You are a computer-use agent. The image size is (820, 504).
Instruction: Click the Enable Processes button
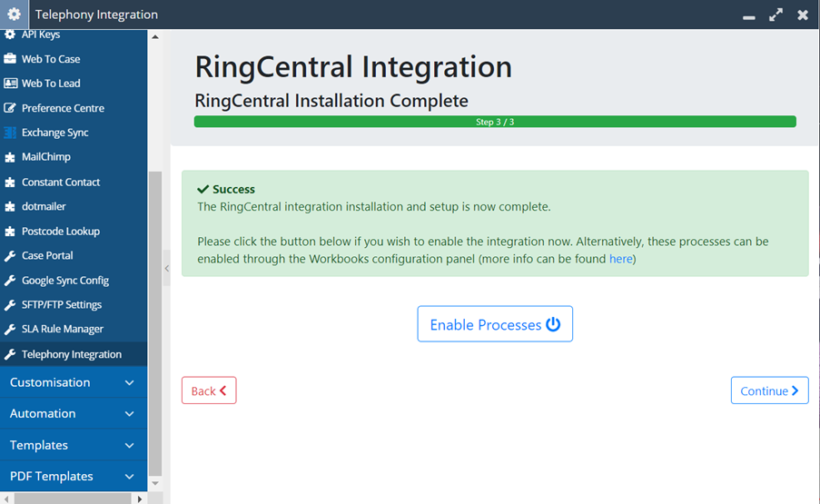[x=495, y=324]
